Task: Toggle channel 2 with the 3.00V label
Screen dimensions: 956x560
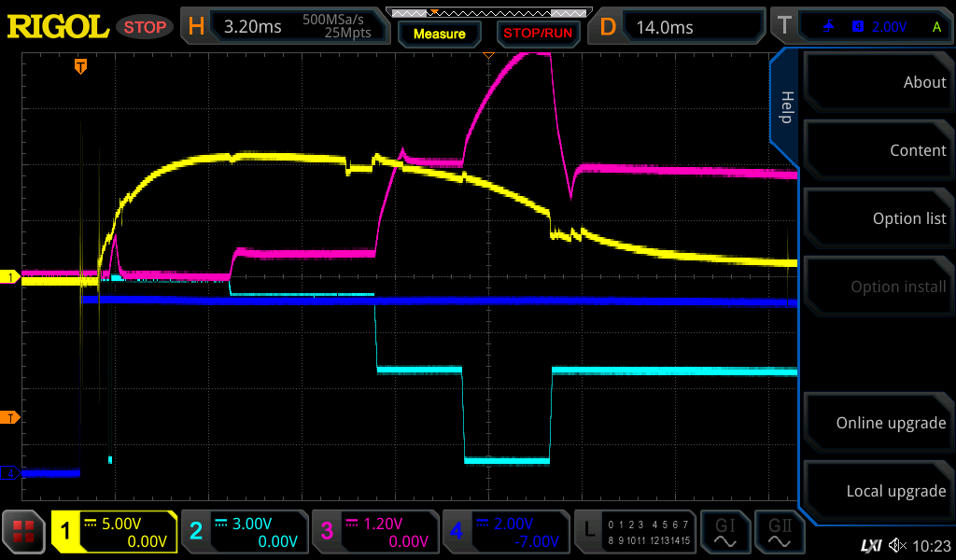Action: click(x=245, y=532)
